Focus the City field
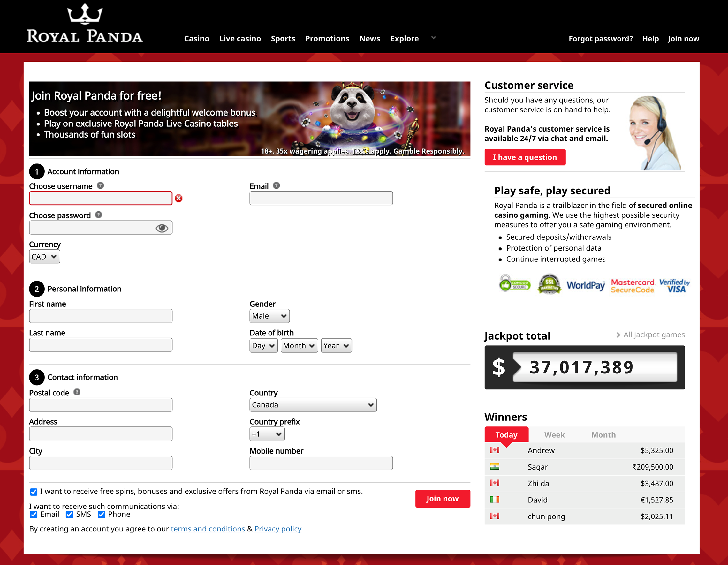Image resolution: width=728 pixels, height=565 pixels. [101, 463]
